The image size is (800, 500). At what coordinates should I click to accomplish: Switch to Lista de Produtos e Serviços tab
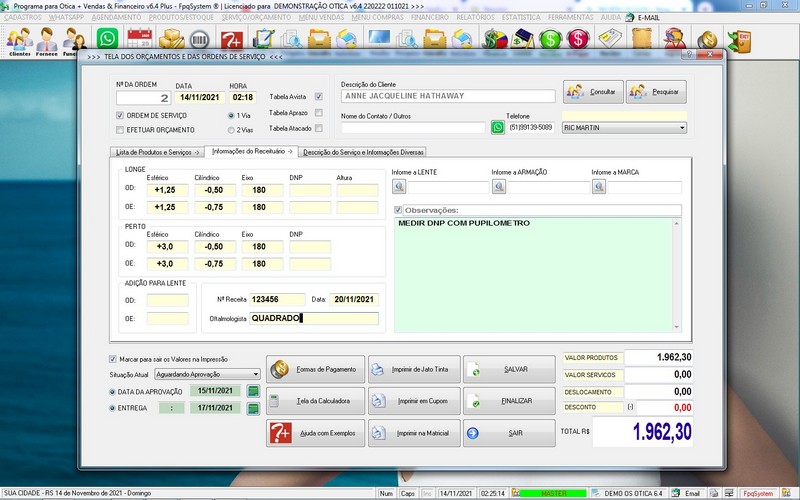155,152
